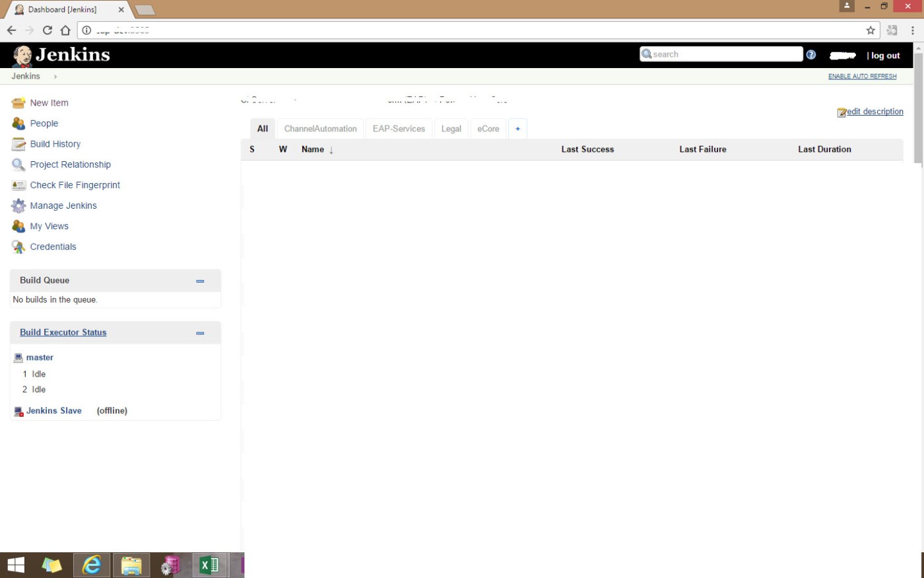Open My Views
The height and width of the screenshot is (578, 924).
[x=49, y=226]
